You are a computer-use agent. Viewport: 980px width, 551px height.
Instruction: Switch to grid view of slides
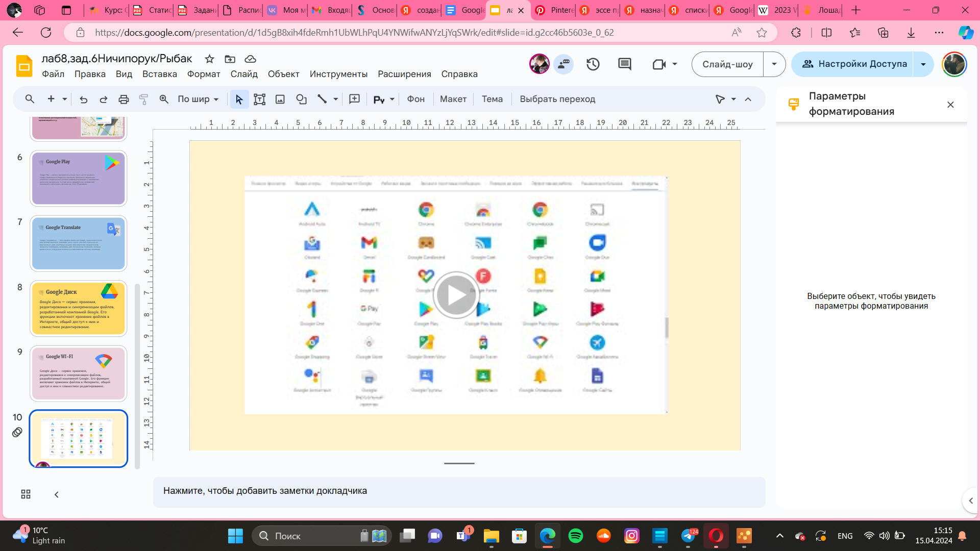pos(26,494)
